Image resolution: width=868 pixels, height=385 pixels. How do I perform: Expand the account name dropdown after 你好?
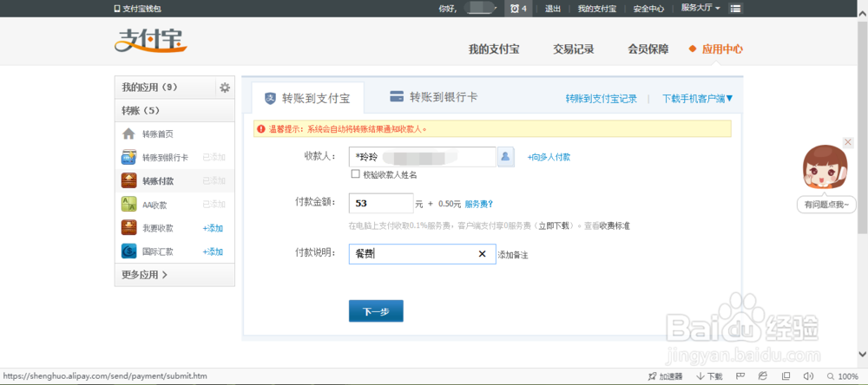pos(481,8)
